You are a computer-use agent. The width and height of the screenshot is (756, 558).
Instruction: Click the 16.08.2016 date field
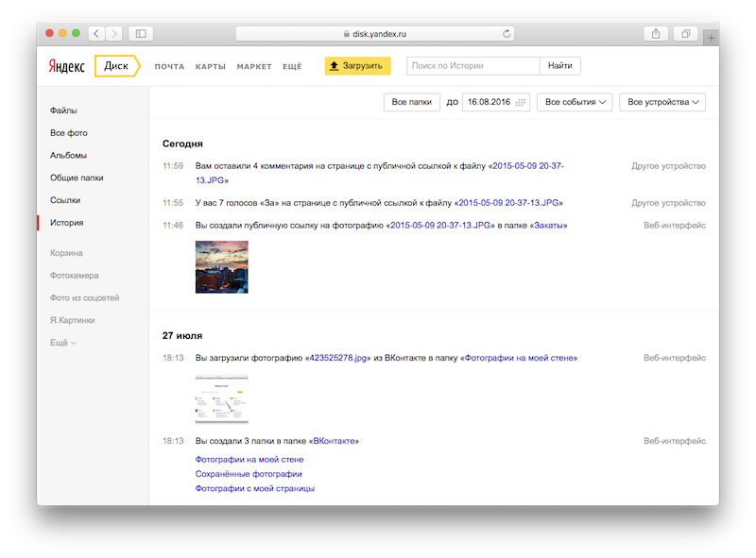[495, 102]
